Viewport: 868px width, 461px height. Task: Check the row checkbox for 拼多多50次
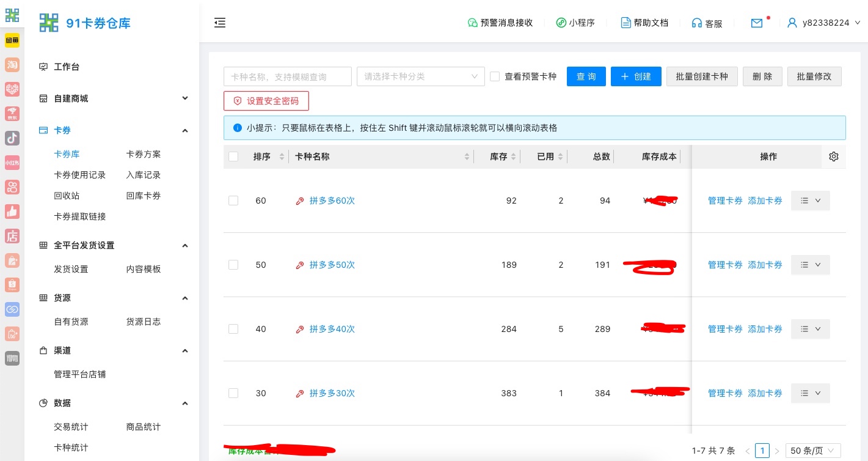tap(233, 265)
